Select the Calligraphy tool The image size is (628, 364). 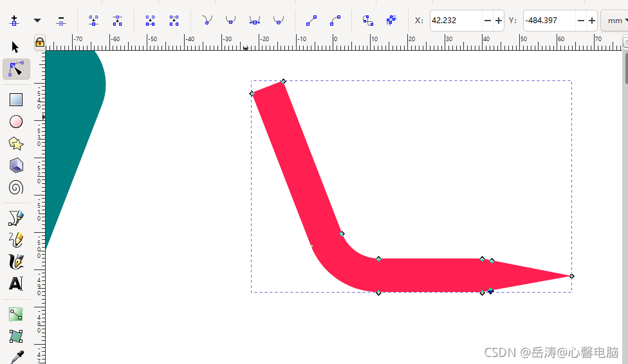pos(16,262)
